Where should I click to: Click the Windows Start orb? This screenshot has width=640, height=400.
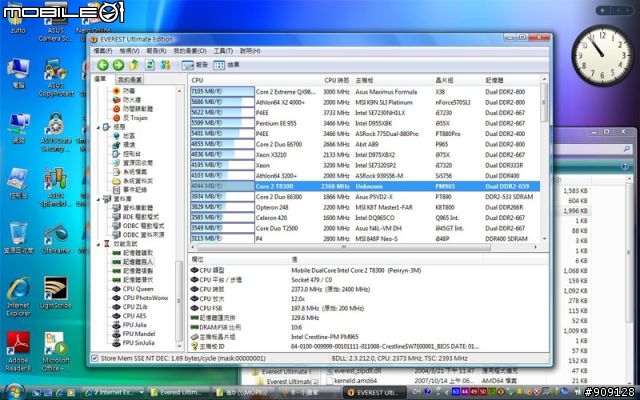click(x=15, y=392)
